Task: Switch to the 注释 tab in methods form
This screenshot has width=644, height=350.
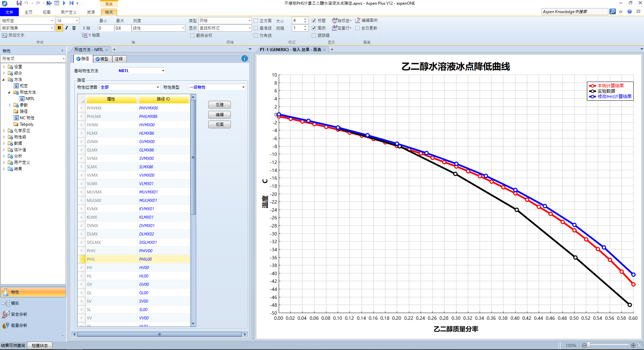Action: point(119,59)
